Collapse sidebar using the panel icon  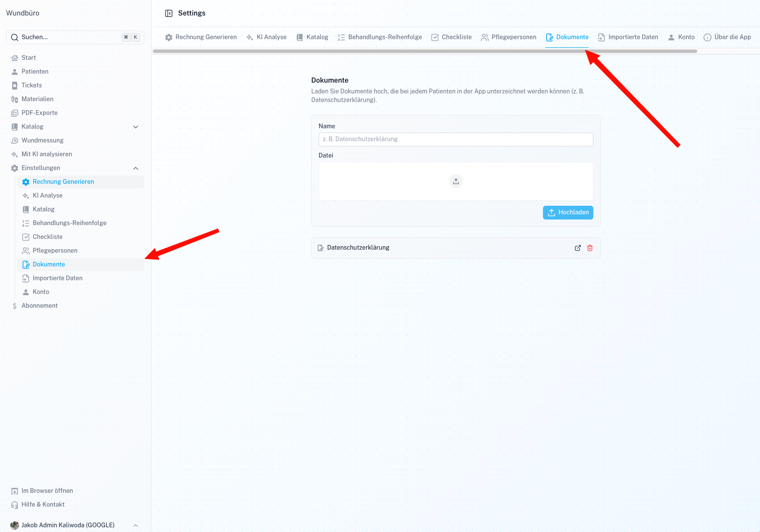pos(169,13)
